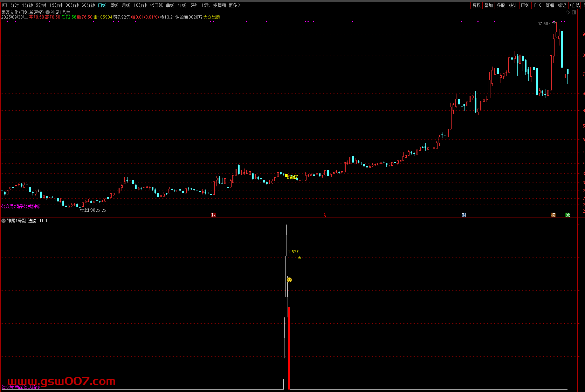Click the red S marker on the timeline
585x392 pixels.
(x=324, y=215)
